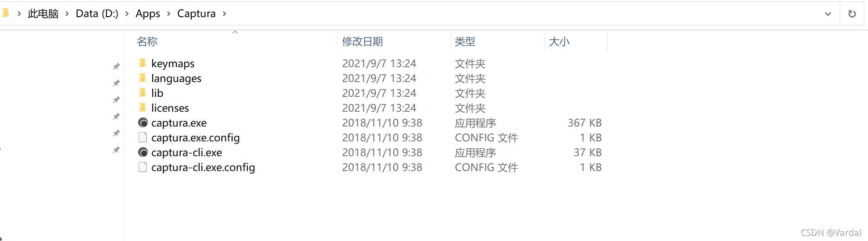Click the lib folder icon

point(143,93)
